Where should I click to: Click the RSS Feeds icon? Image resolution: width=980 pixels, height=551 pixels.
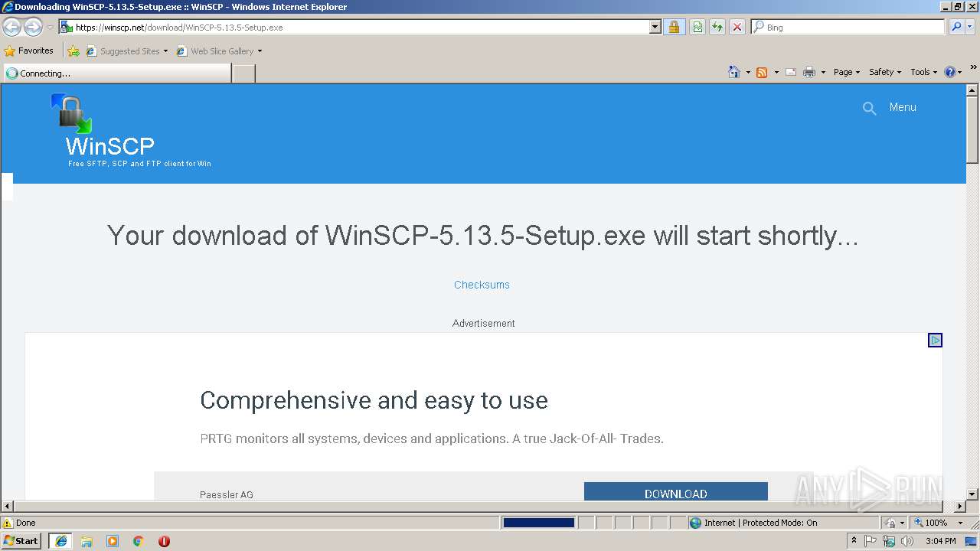(x=762, y=72)
